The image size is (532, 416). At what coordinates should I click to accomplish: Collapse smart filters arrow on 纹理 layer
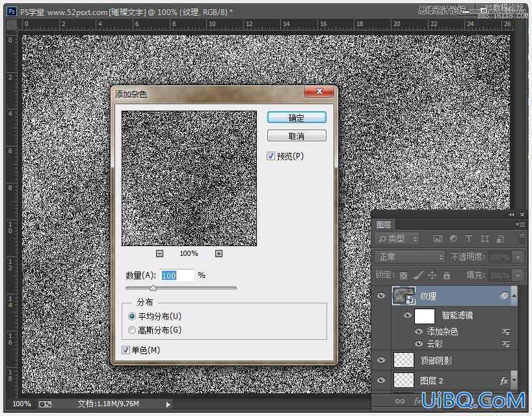click(514, 296)
